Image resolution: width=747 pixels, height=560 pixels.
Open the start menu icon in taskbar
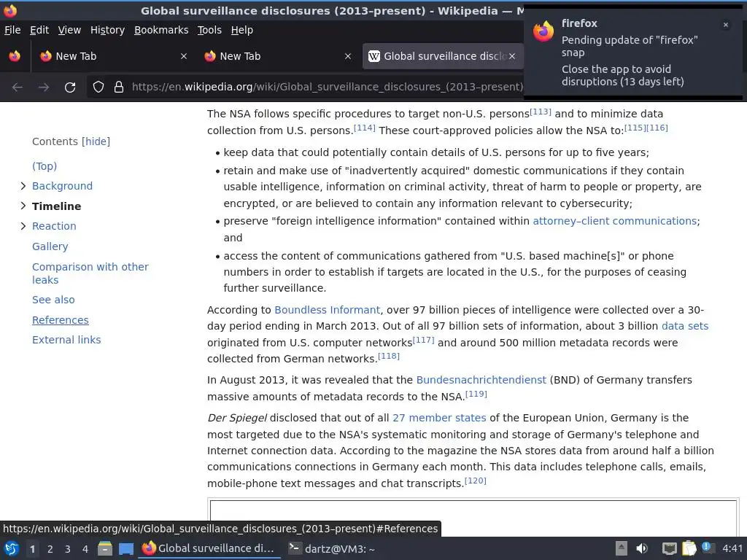(x=12, y=548)
